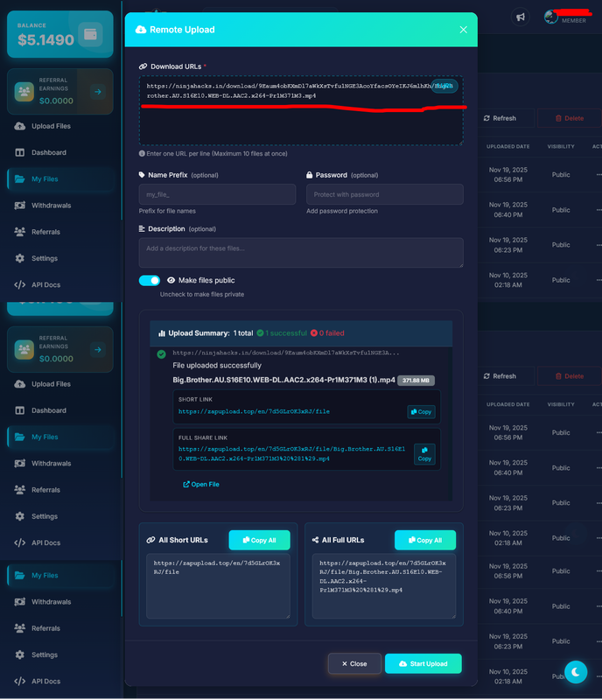The image size is (602, 700).
Task: Toggle the Make files public switch
Action: [150, 280]
